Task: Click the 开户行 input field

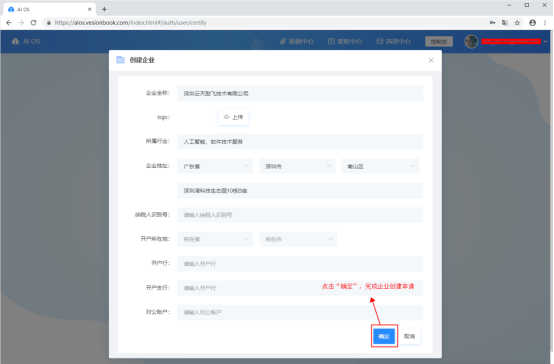Action: (x=300, y=264)
